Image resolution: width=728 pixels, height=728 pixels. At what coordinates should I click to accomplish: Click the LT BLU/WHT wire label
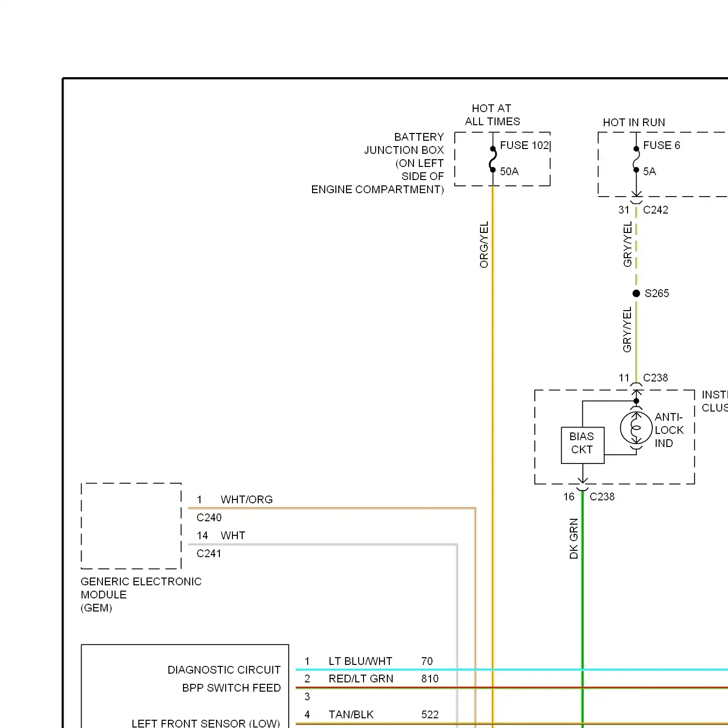[360, 661]
